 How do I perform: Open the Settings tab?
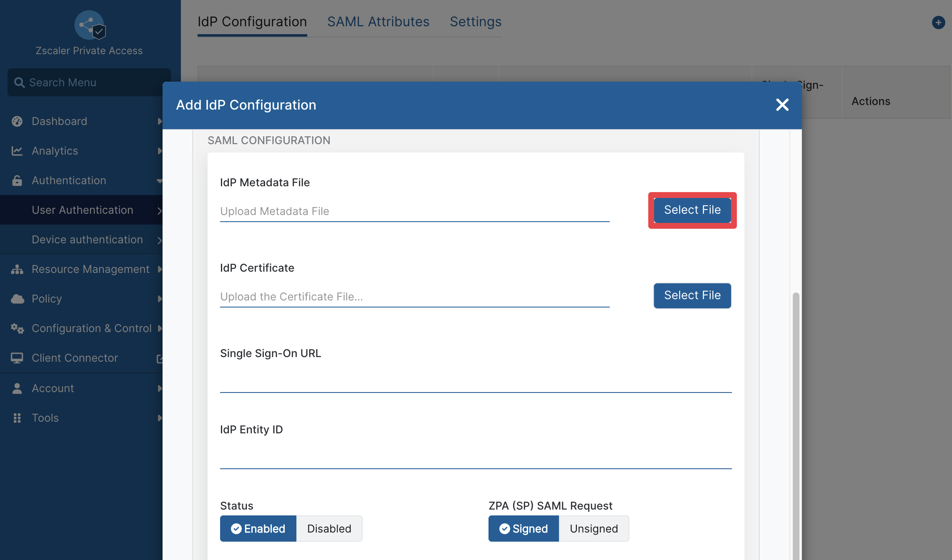tap(476, 22)
